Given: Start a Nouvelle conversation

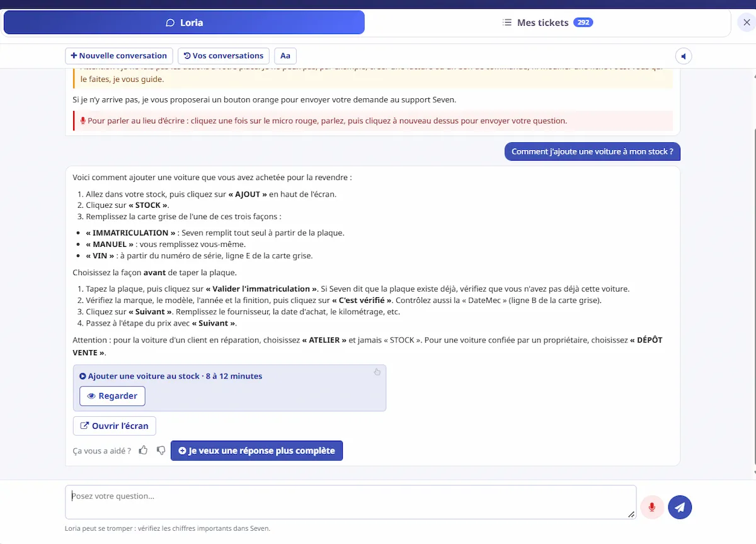Looking at the screenshot, I should [118, 56].
